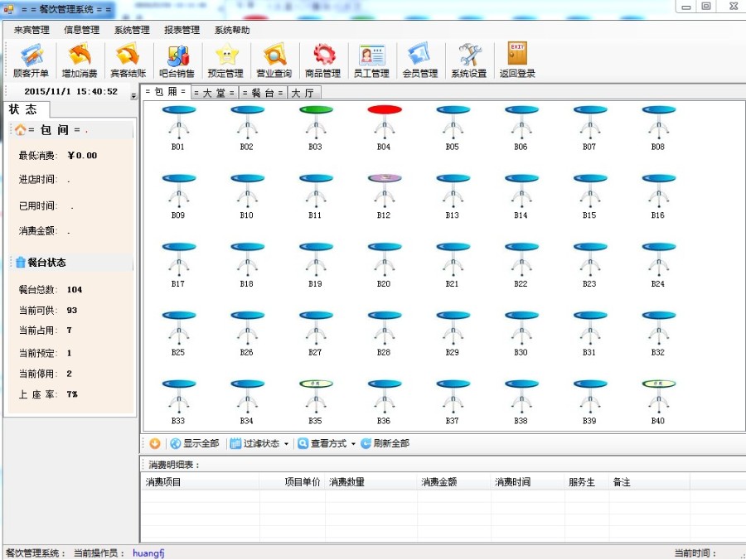Open 预定管理 reservation management
The height and width of the screenshot is (560, 746).
point(225,60)
